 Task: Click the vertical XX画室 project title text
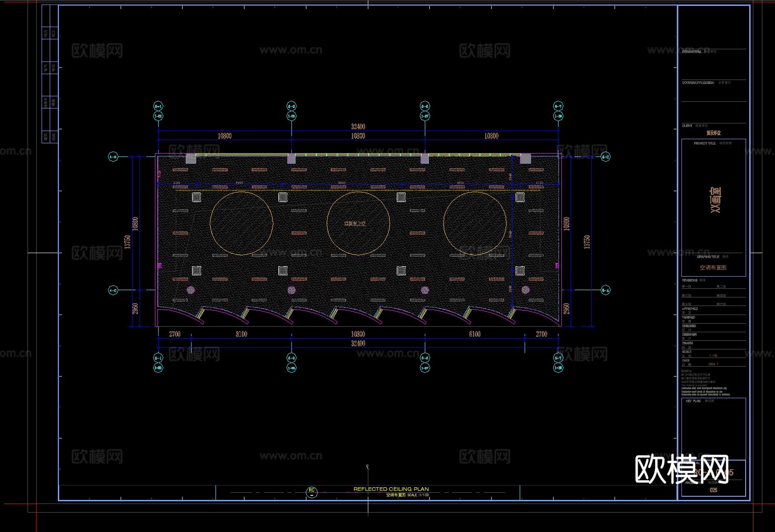click(715, 200)
